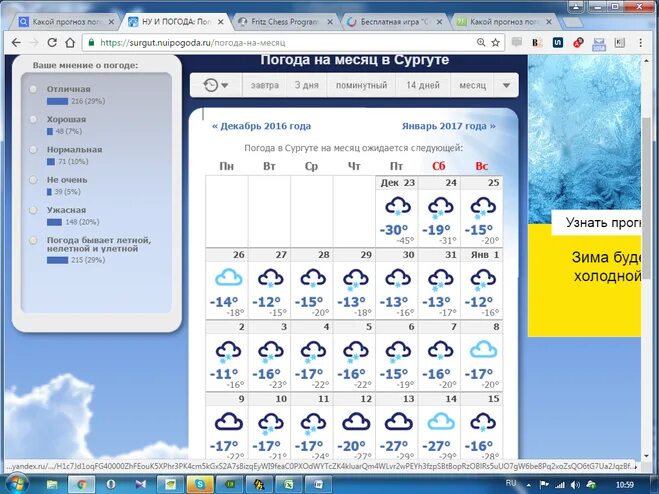Image resolution: width=659 pixels, height=494 pixels.
Task: Click the -30° temperature for Dec 23
Action: (x=393, y=230)
